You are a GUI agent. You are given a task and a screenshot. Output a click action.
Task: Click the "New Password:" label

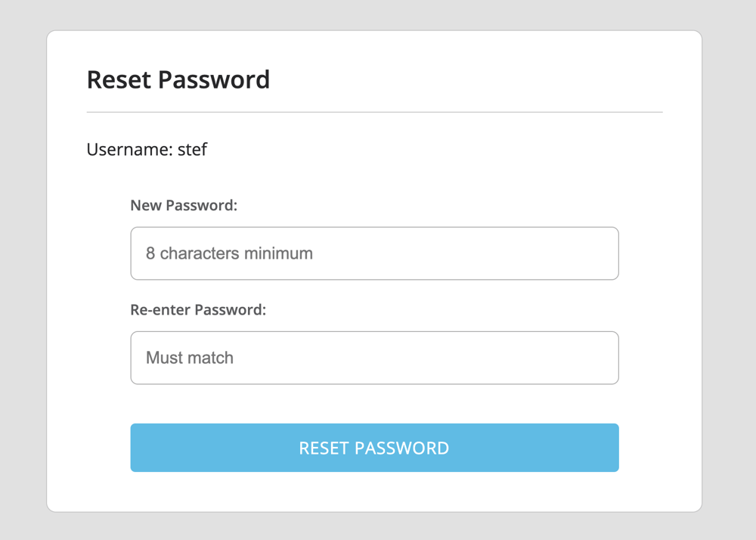pyautogui.click(x=184, y=205)
